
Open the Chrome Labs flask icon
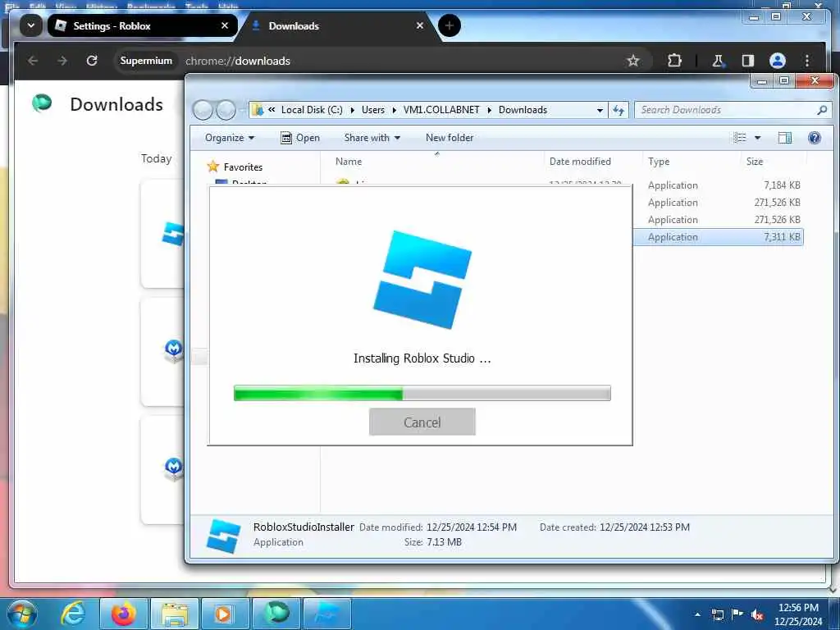[718, 61]
